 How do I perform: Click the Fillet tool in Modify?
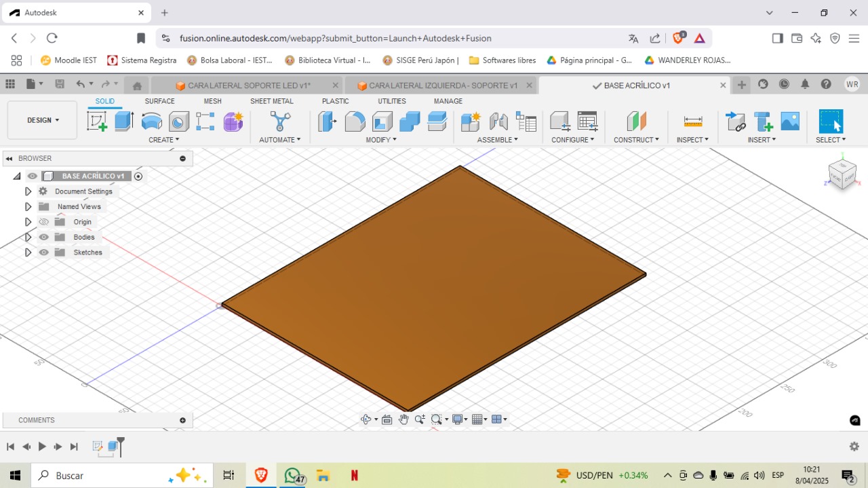(355, 121)
